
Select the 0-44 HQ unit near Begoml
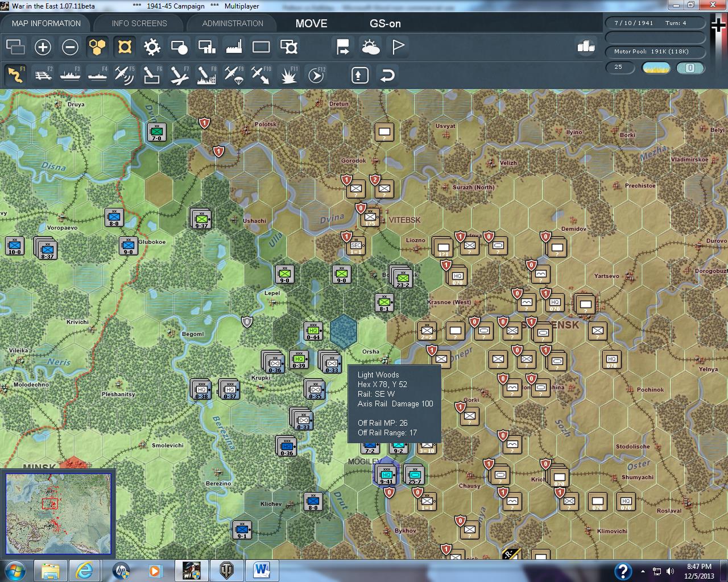(313, 331)
